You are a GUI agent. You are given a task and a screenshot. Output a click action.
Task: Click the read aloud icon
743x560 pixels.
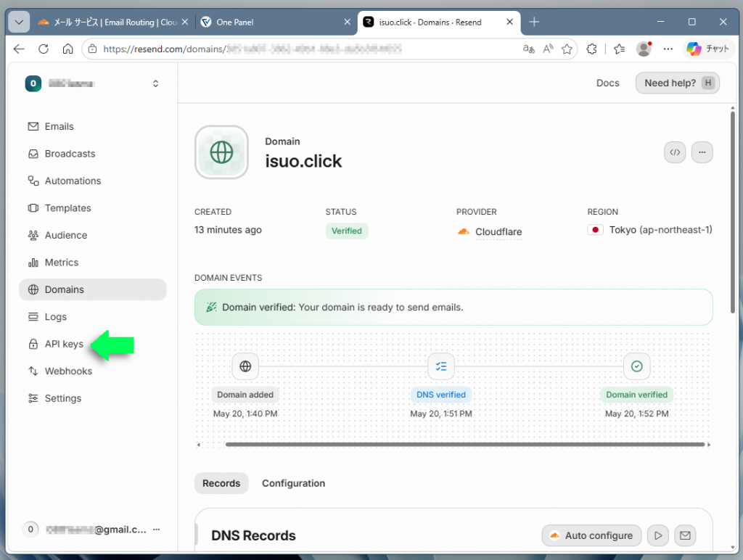coord(548,49)
